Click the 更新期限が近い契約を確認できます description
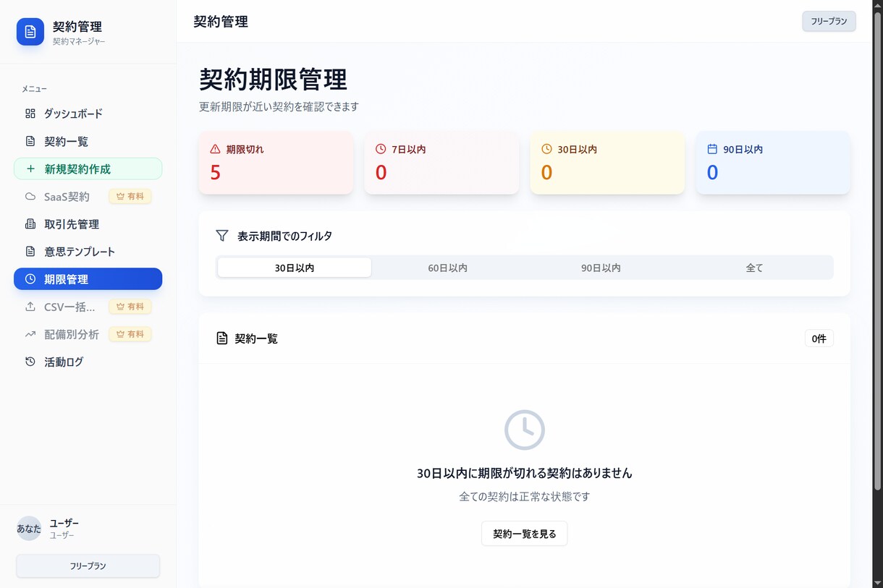Viewport: 883px width, 588px height. click(x=279, y=107)
